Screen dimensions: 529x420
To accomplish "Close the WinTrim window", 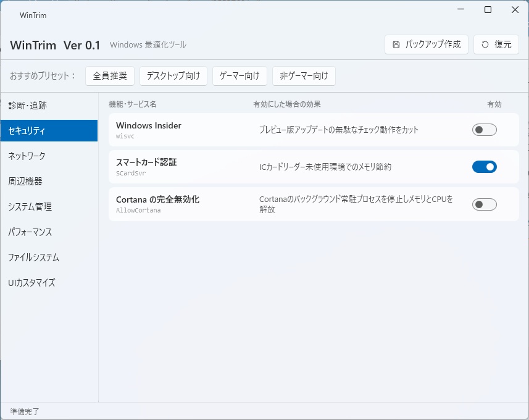I will pos(515,9).
